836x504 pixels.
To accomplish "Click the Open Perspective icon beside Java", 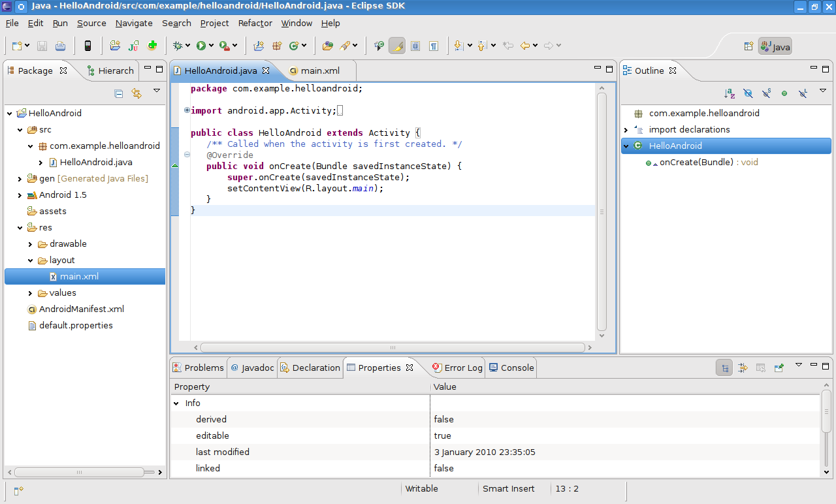I will click(x=748, y=46).
